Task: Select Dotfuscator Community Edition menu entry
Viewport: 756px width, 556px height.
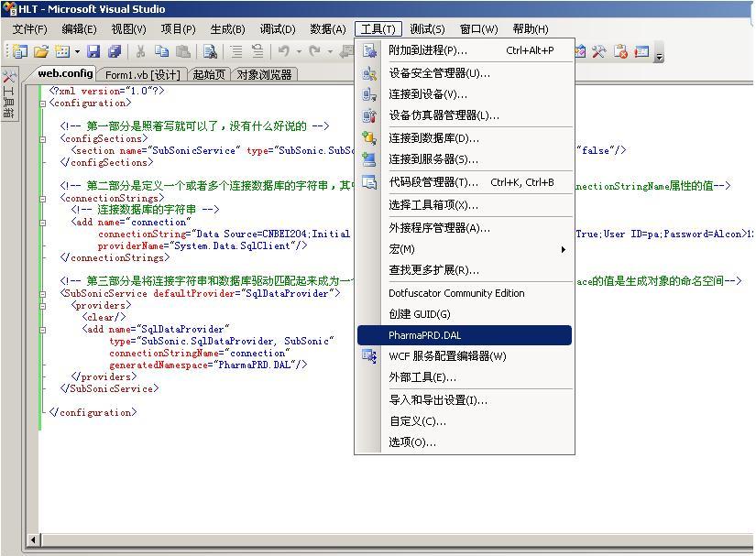Action: 465,293
